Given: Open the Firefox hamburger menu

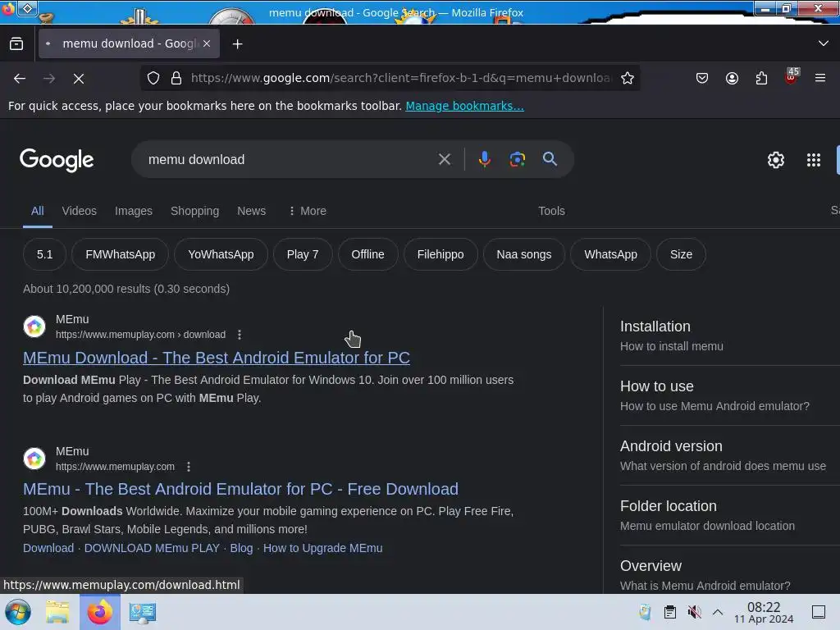Looking at the screenshot, I should pos(820,78).
